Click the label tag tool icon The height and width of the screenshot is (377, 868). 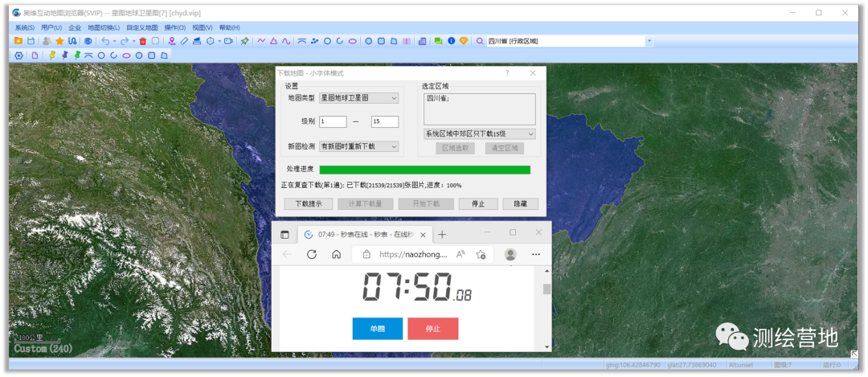coord(228,40)
